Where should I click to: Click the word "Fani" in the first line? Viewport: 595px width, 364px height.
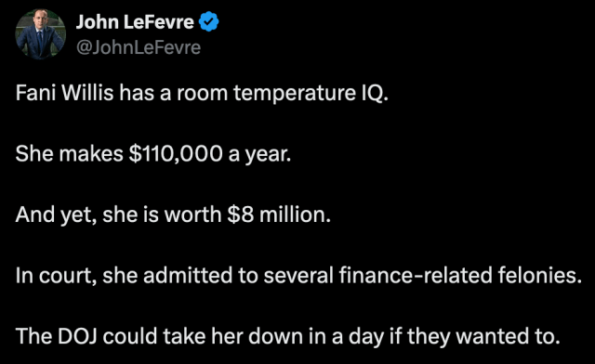35,93
